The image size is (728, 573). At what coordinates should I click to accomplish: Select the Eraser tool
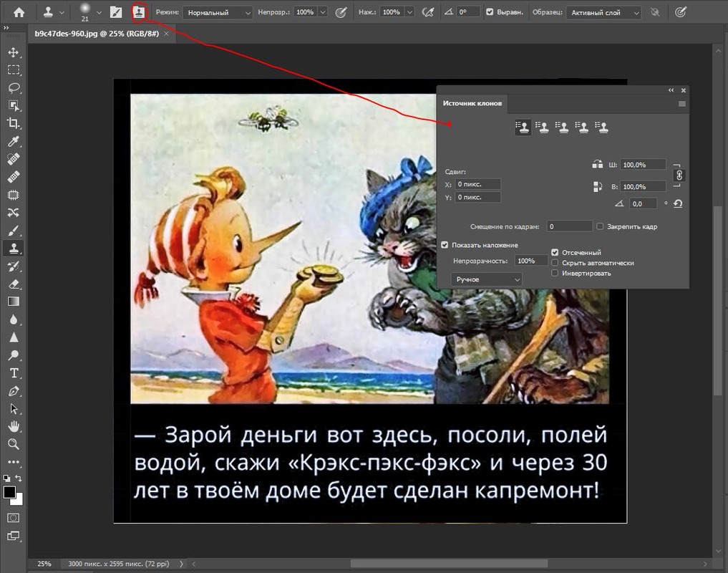[x=14, y=284]
